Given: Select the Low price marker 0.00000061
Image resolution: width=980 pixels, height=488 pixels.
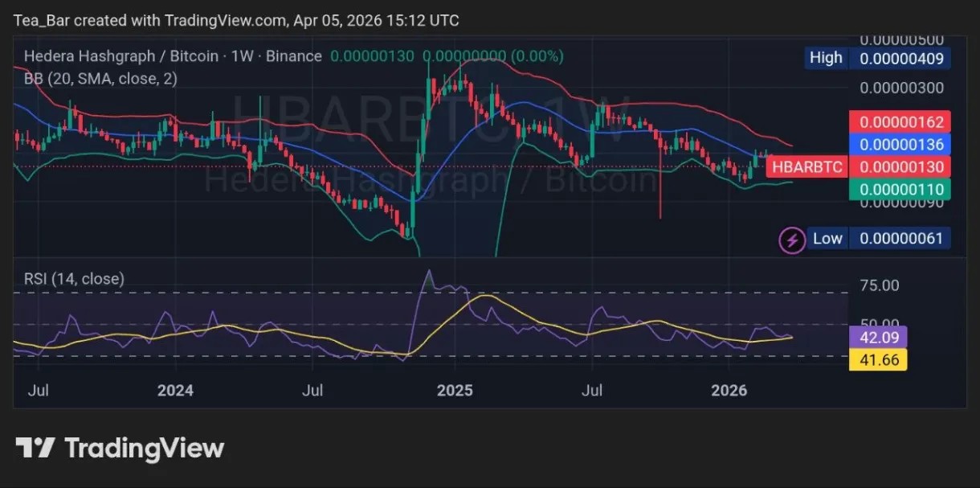Looking at the screenshot, I should 900,238.
